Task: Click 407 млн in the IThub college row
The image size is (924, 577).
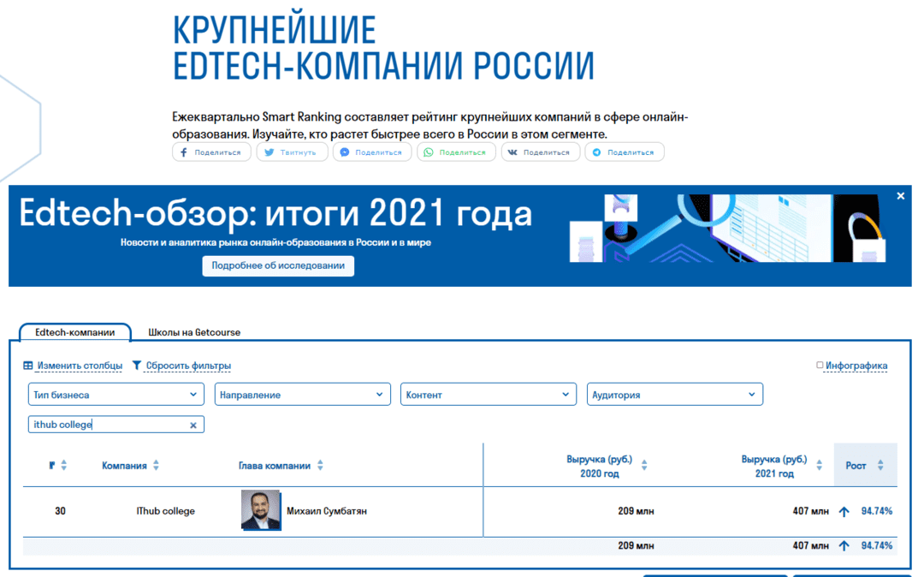Action: [810, 511]
